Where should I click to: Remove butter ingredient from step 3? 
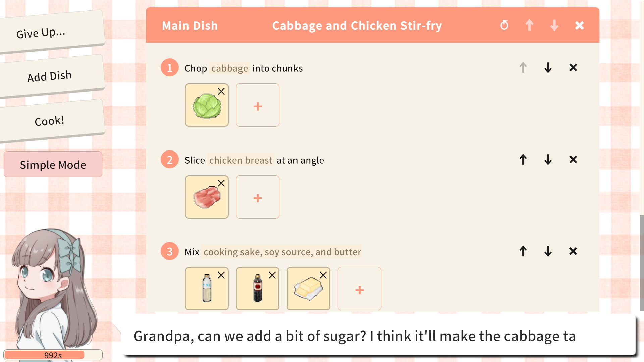pos(323,275)
